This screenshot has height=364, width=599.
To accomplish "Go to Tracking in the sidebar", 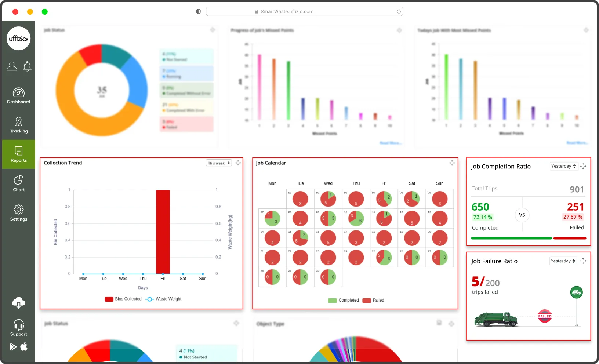I will point(19,125).
